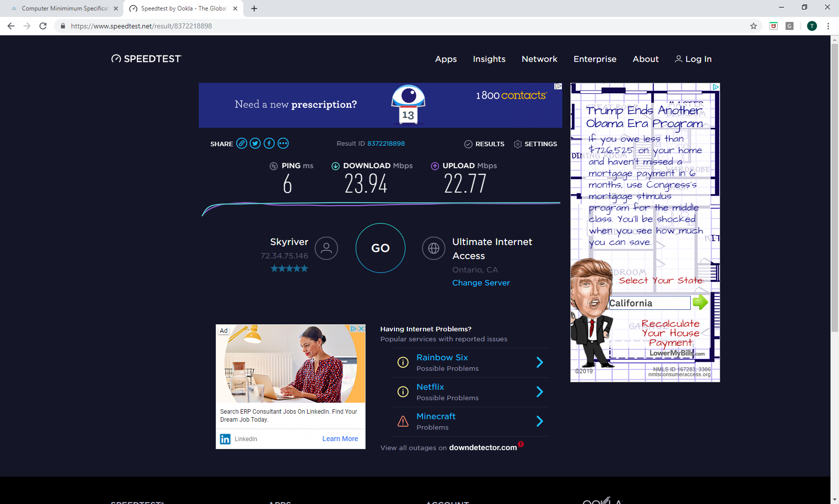The width and height of the screenshot is (839, 504).
Task: Click the red Pocket extension icon
Action: click(774, 26)
